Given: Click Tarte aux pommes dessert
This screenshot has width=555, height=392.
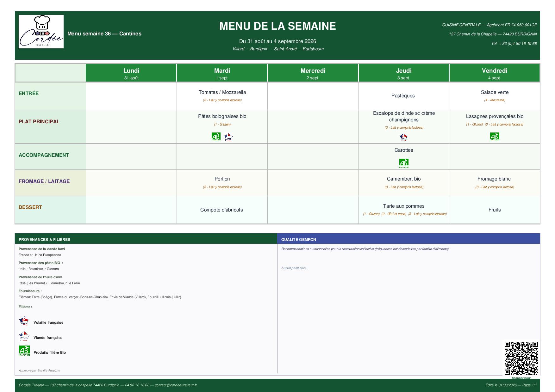Looking at the screenshot, I should 404,206.
